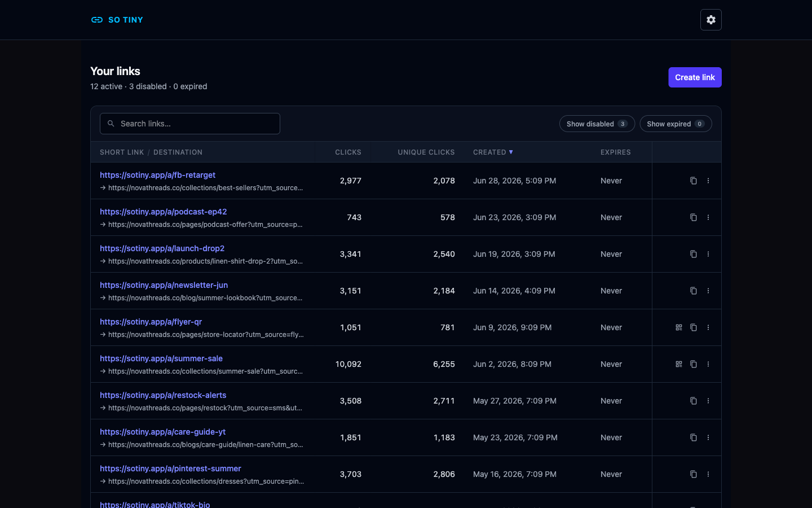Screen dimensions: 812x508
Task: Open the podcast-ep42 short link
Action: coord(163,212)
